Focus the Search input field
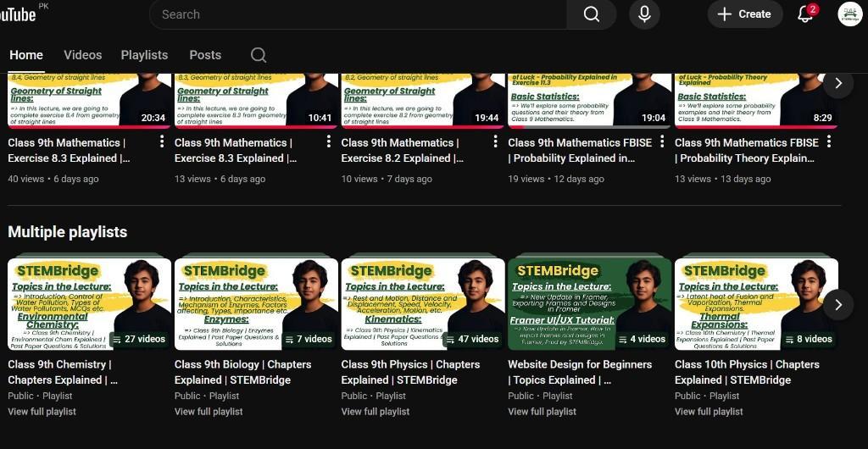Image resolution: width=868 pixels, height=449 pixels. pyautogui.click(x=359, y=14)
